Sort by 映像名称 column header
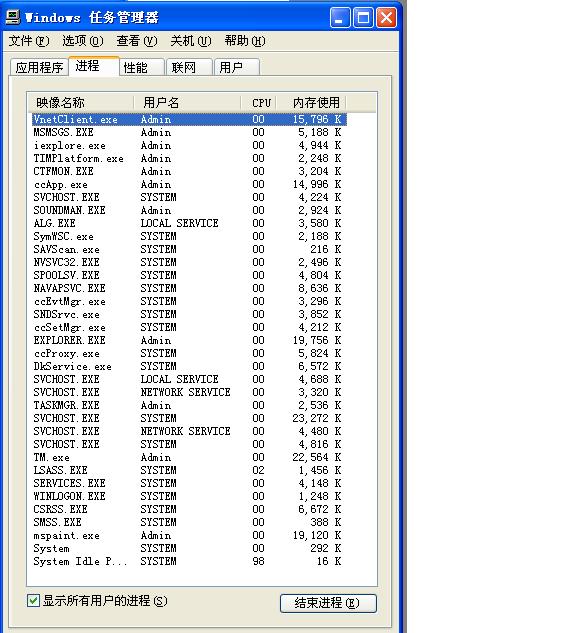The image size is (576, 633). click(x=80, y=103)
